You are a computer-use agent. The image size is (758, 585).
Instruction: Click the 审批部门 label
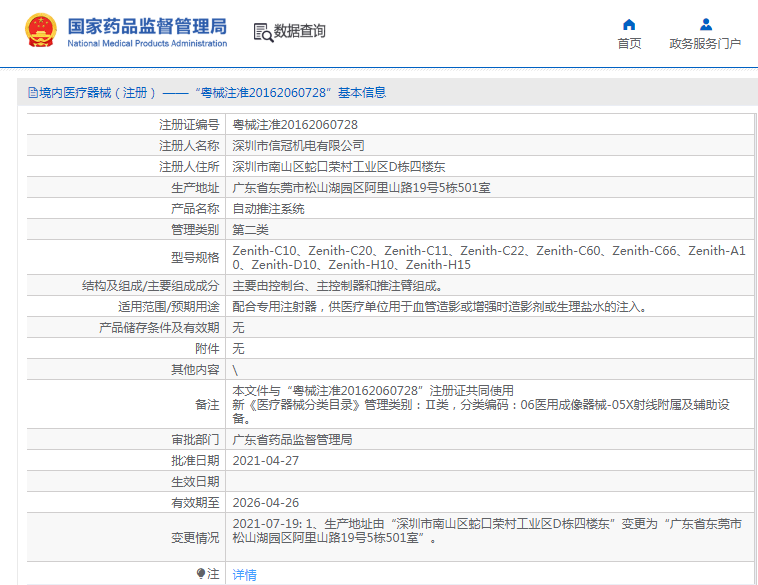[195, 439]
